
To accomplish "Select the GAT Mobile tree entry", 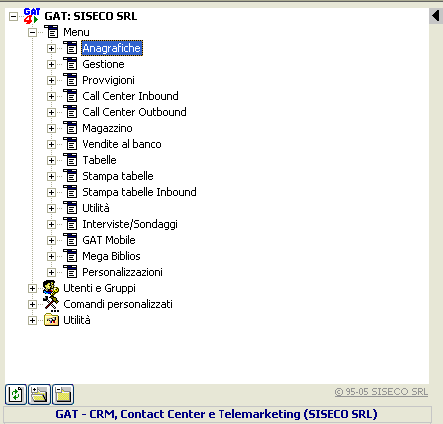I will tap(109, 240).
